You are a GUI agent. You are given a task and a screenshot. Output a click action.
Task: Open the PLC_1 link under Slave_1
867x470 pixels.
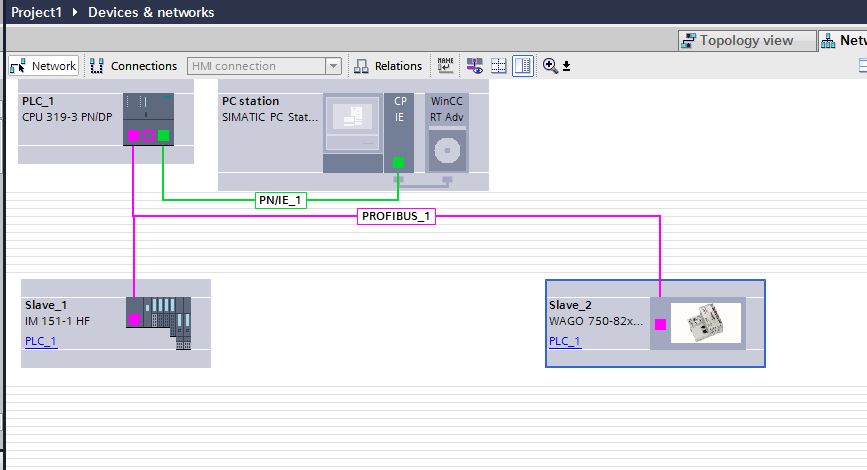point(40,341)
